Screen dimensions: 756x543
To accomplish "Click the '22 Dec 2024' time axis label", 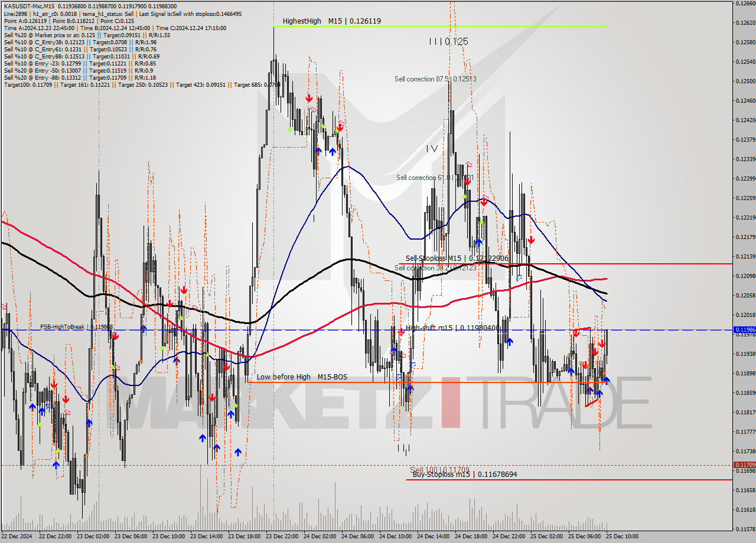I will (17, 537).
